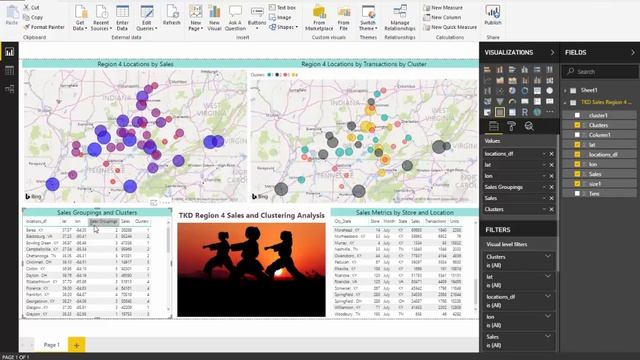Import custom visual From File

point(344,18)
